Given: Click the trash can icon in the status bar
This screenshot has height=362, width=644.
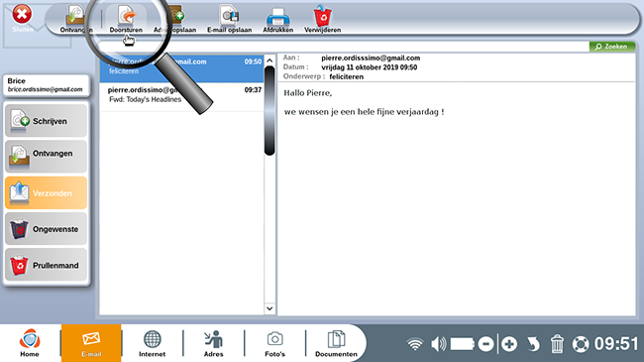Looking at the screenshot, I should 557,344.
